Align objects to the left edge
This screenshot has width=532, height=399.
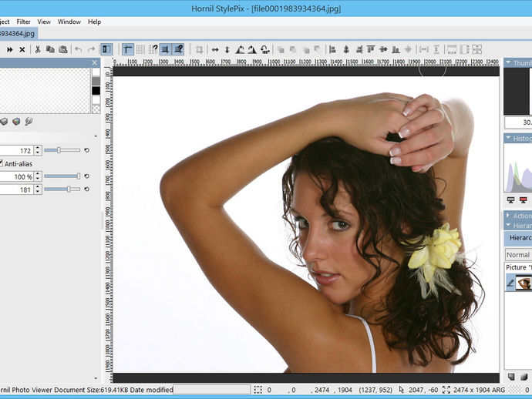coord(333,50)
